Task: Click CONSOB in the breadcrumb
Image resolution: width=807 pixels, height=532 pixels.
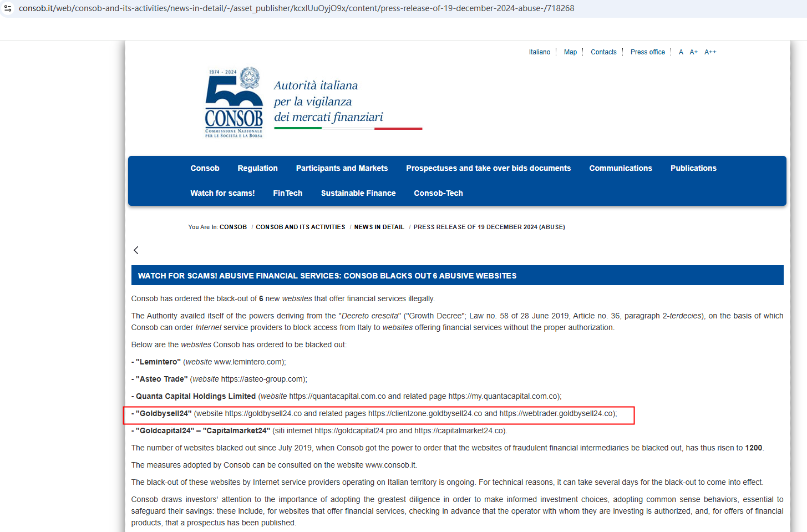Action: 233,227
